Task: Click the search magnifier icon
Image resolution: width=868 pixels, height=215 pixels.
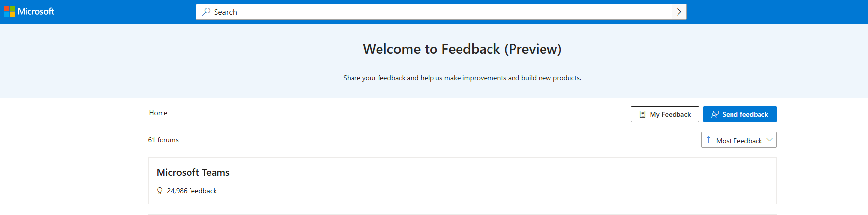Action: click(x=206, y=12)
